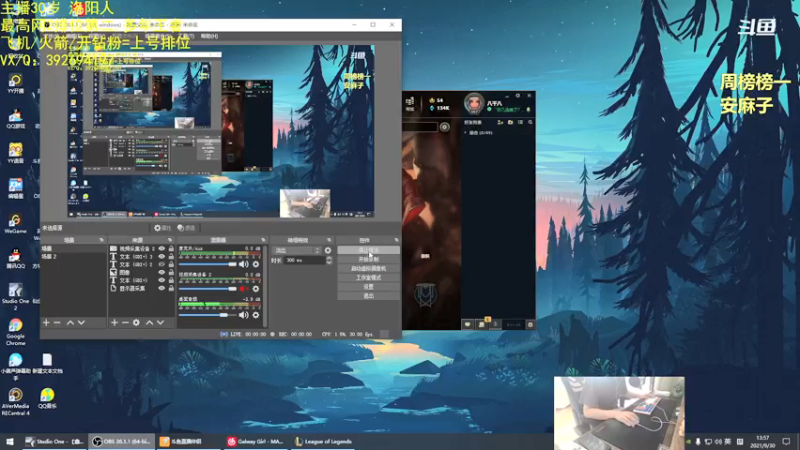Open the chat icon at League client bottom

tap(467, 324)
